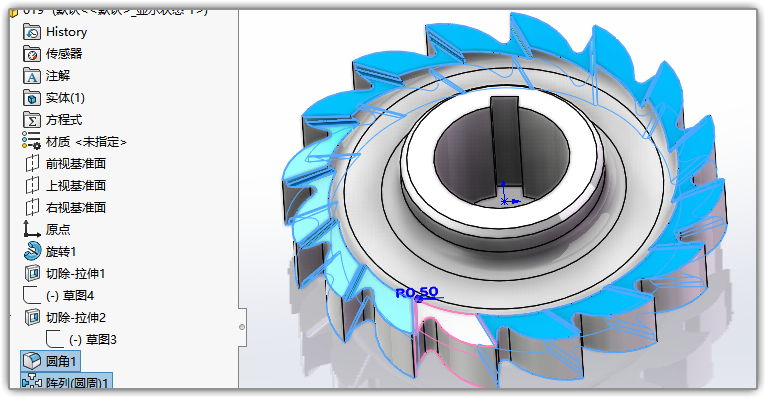Select the History tree item label
Image resolution: width=766 pixels, height=398 pixels.
[66, 32]
